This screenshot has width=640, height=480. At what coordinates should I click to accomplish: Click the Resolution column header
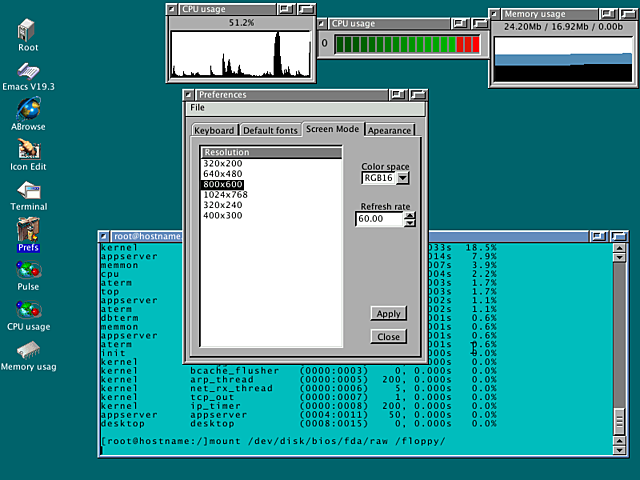271,152
